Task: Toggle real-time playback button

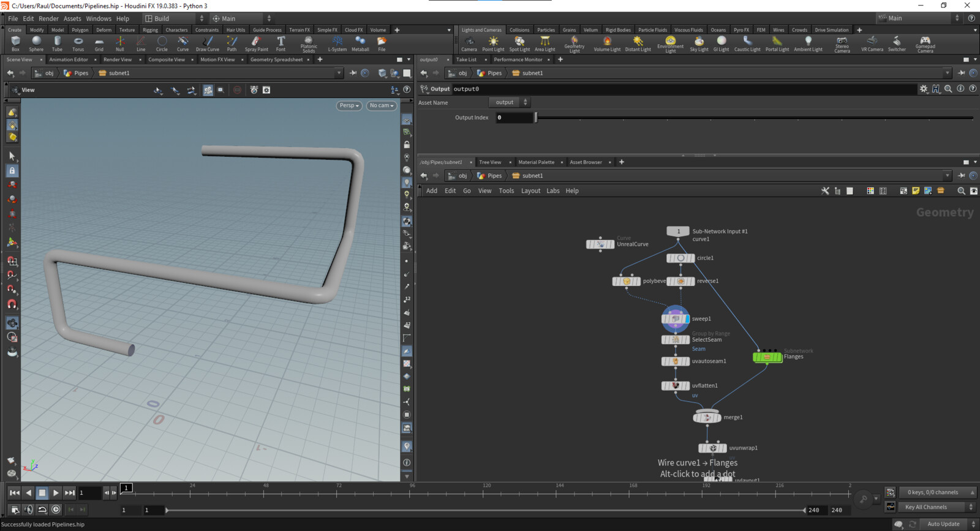Action: point(56,510)
